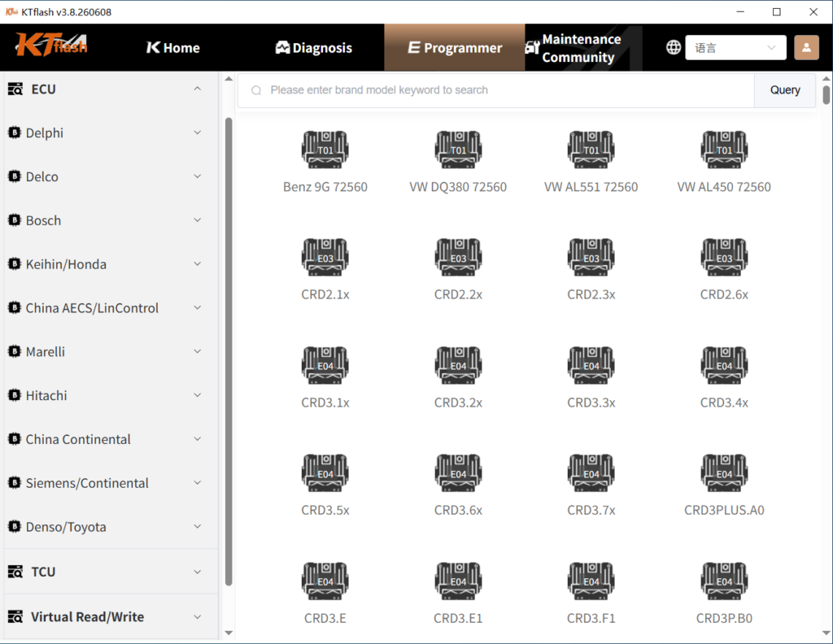Click the KTflash logo

point(51,45)
